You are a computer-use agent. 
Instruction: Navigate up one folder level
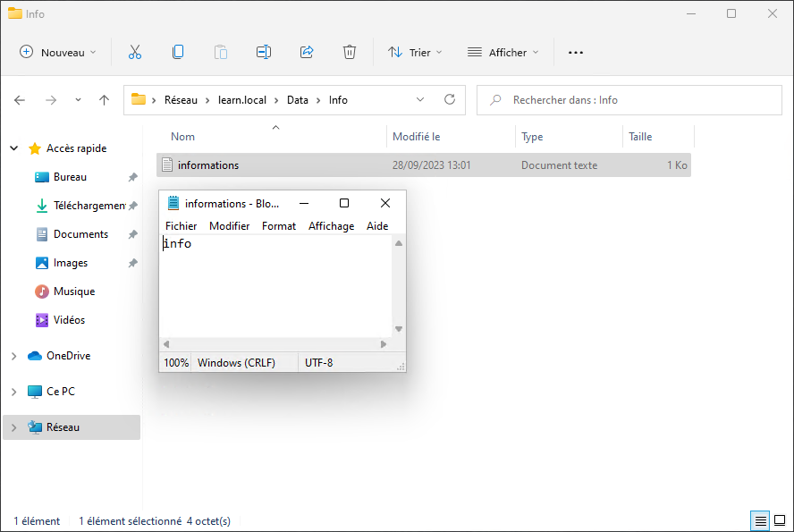point(105,100)
